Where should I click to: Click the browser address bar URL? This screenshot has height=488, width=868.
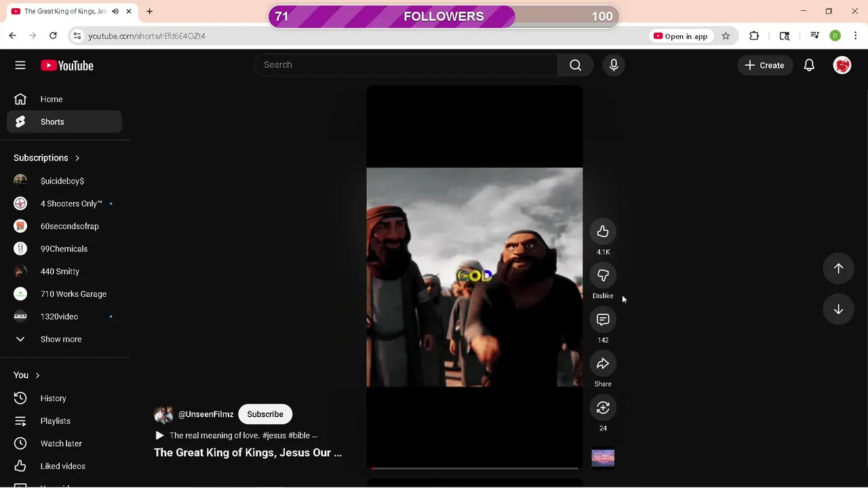tap(147, 36)
